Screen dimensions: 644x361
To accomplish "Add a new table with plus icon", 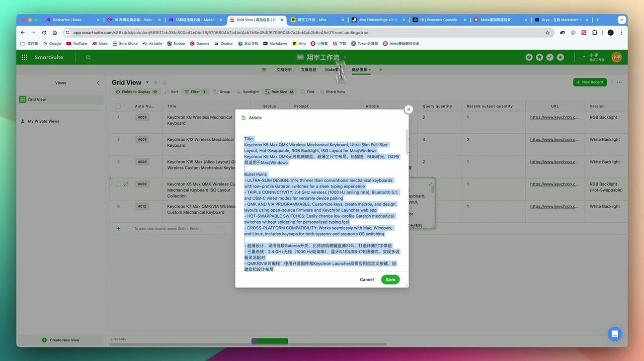I will coord(381,70).
